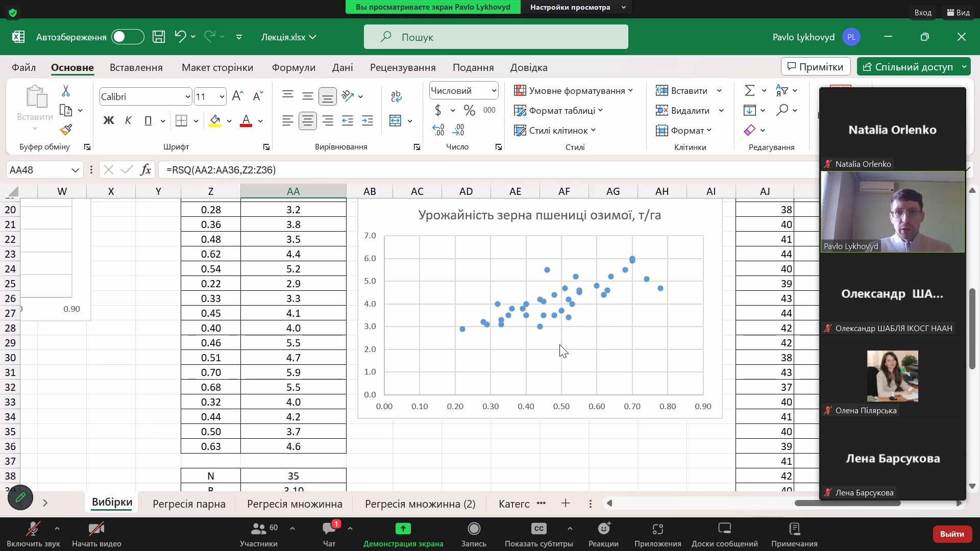Turn on camera with Начать видео
This screenshot has height=551, width=980.
click(96, 534)
